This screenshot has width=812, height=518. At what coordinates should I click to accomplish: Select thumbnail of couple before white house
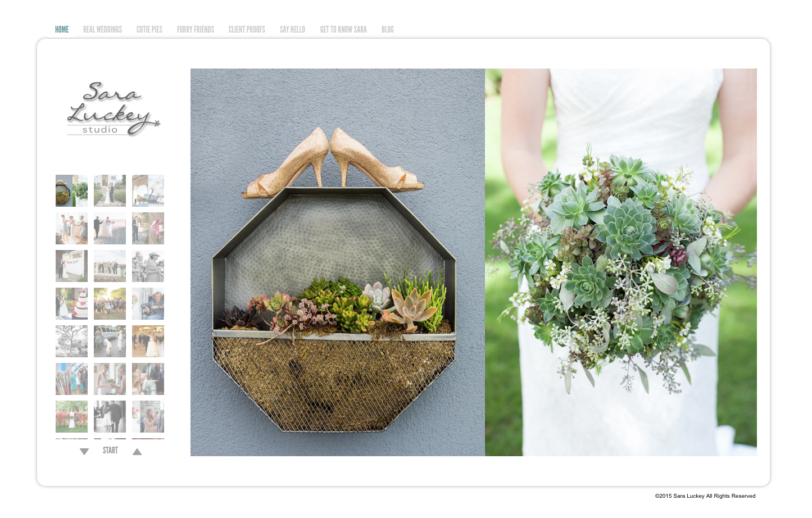110,190
